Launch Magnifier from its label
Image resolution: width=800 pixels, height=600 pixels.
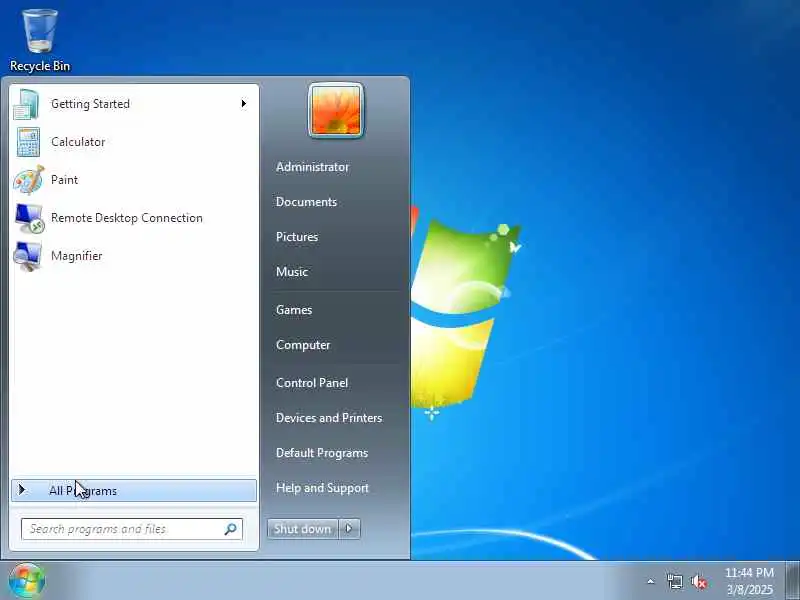click(77, 256)
